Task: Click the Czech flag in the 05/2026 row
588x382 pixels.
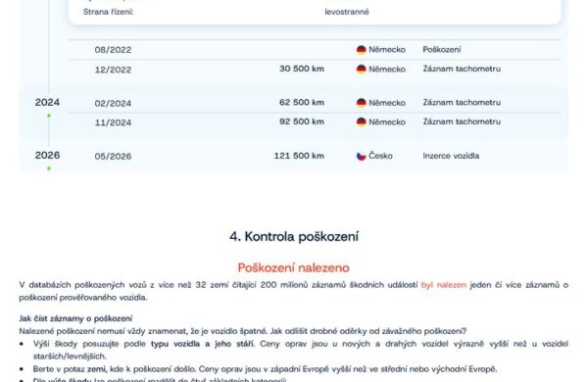Action: pyautogui.click(x=361, y=157)
